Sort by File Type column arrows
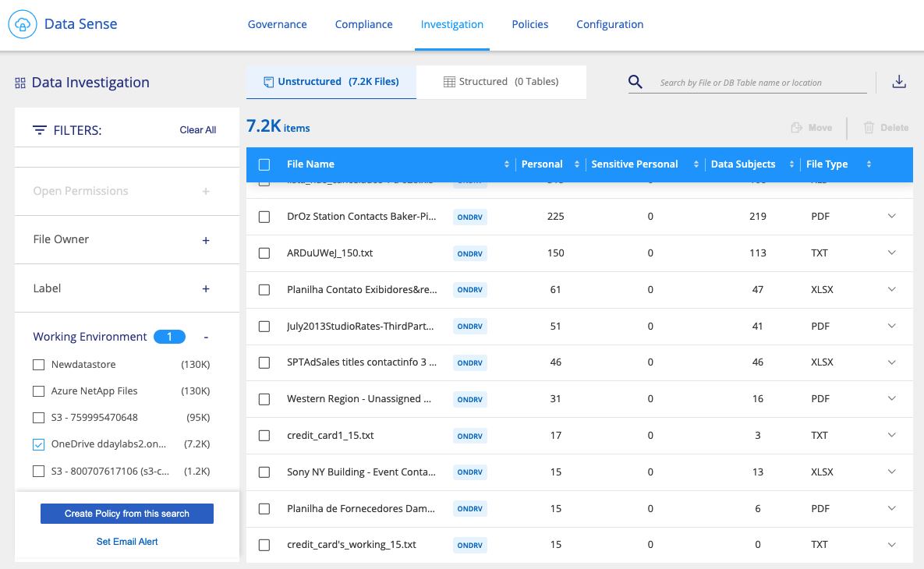This screenshot has height=569, width=924. pyautogui.click(x=869, y=164)
